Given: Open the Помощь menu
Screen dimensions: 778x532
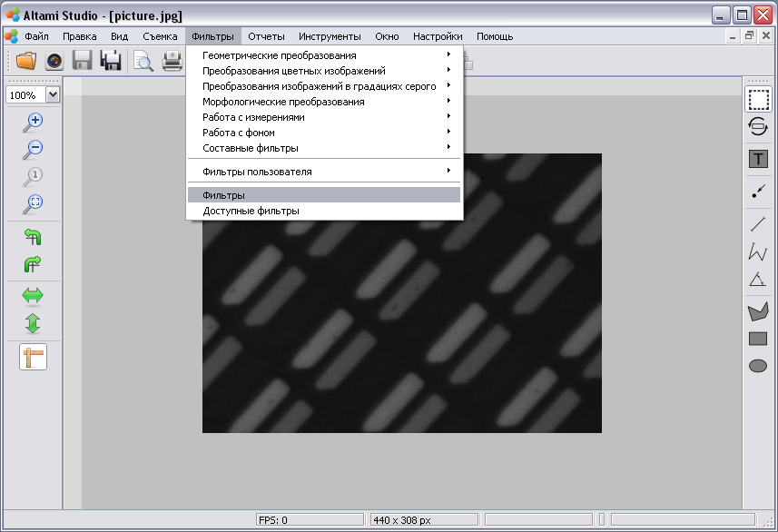Looking at the screenshot, I should coord(495,36).
